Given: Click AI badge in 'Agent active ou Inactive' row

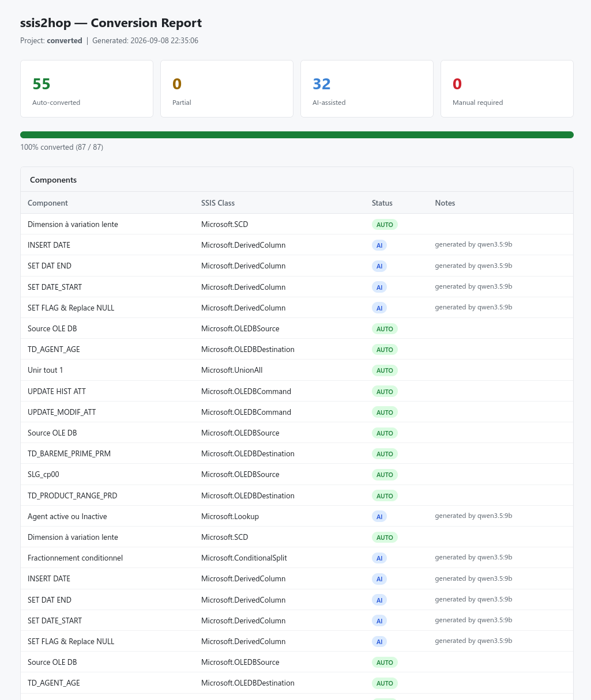Looking at the screenshot, I should coord(379,517).
